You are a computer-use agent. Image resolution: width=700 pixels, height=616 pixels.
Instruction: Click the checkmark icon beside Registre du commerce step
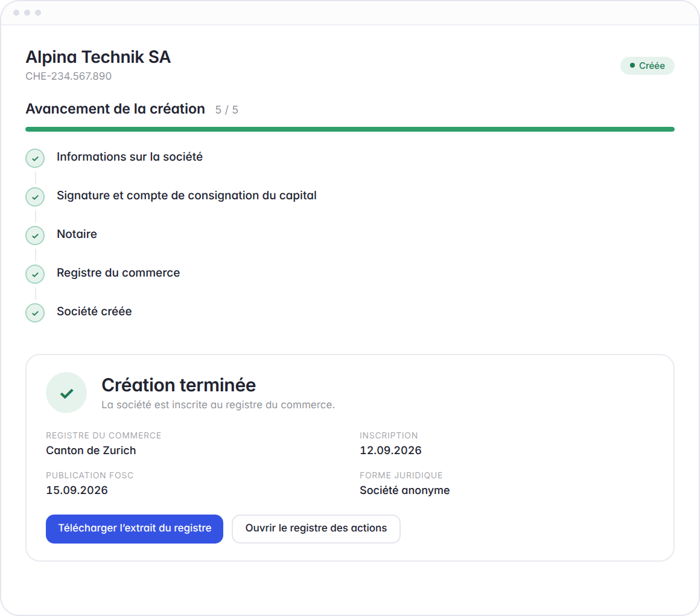tap(35, 274)
